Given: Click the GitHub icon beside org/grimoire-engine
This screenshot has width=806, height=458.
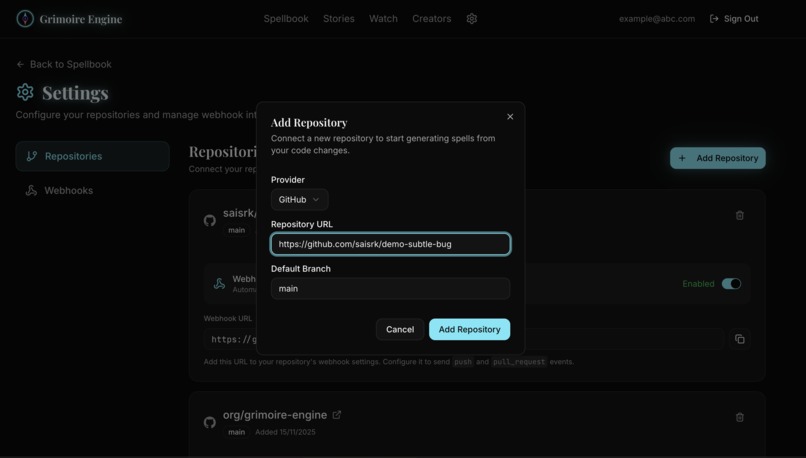Looking at the screenshot, I should [210, 423].
